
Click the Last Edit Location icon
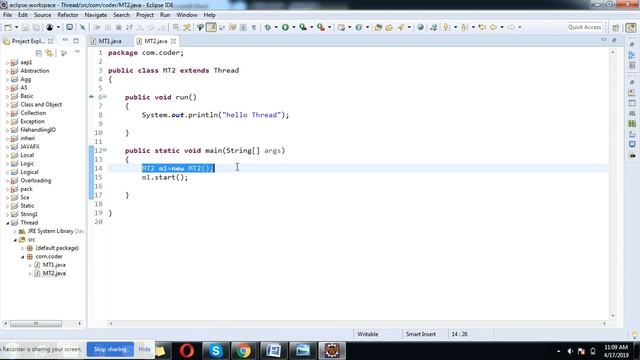(482, 27)
